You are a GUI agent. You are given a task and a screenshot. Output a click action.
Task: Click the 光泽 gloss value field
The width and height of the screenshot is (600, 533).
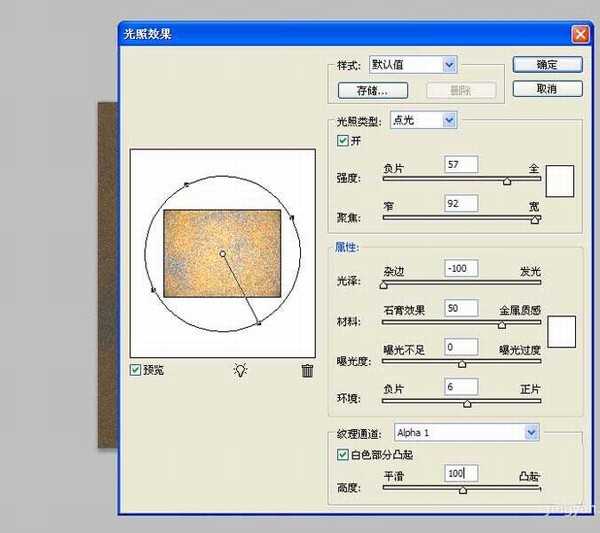(x=461, y=269)
